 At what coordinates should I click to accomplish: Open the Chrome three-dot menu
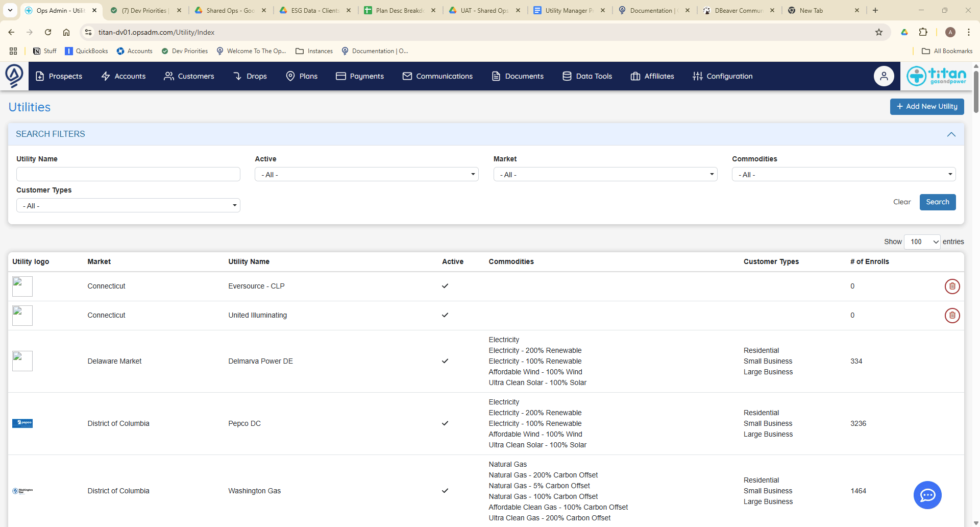click(968, 32)
